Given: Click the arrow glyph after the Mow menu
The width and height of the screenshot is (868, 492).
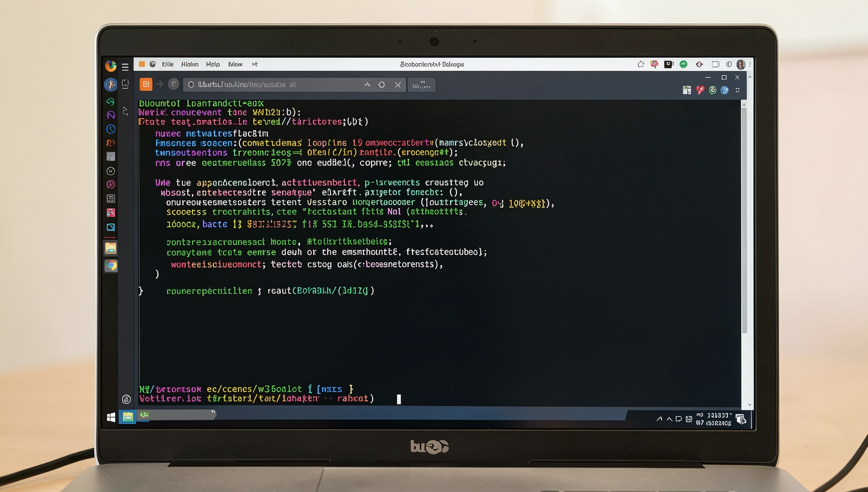Looking at the screenshot, I should pyautogui.click(x=255, y=64).
